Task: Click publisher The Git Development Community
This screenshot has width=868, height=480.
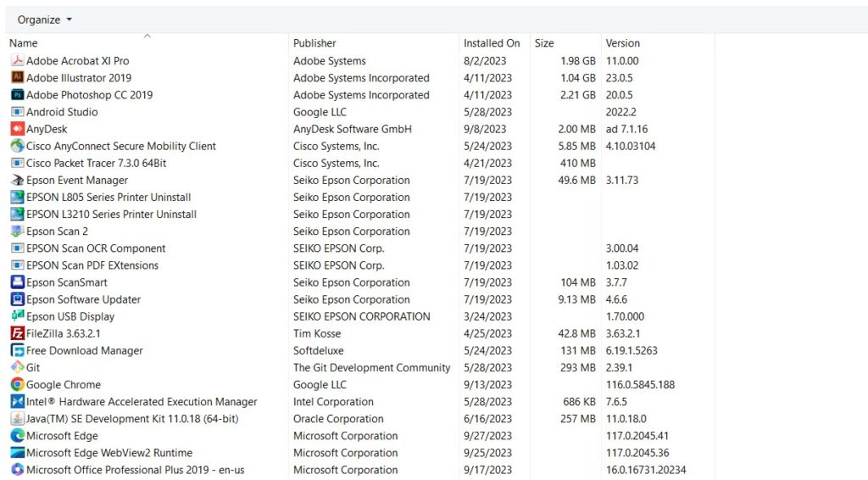Action: (x=372, y=367)
